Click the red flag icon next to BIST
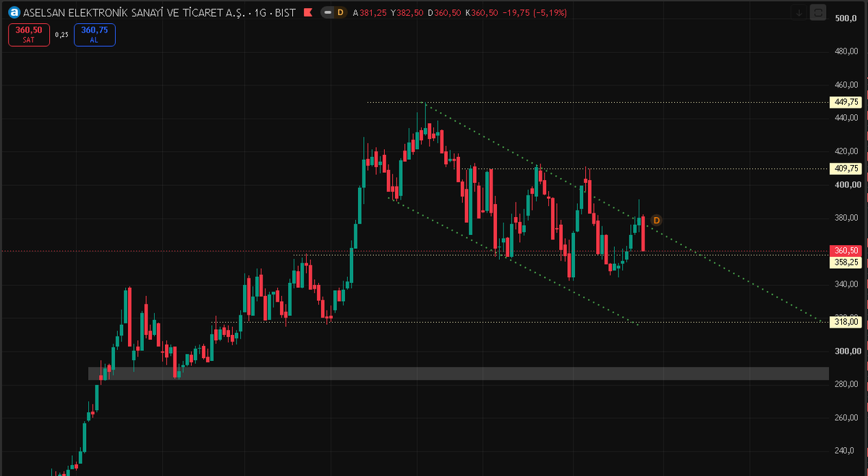The width and height of the screenshot is (868, 476). 307,12
